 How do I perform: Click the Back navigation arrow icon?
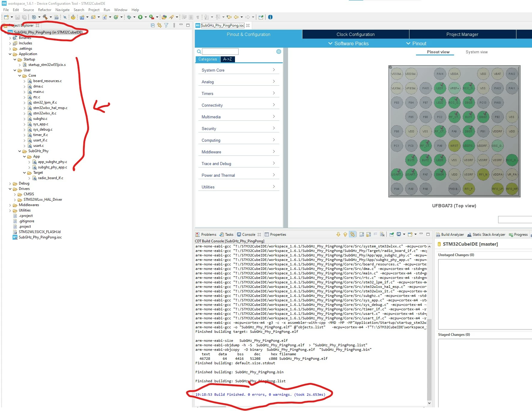pos(236,17)
